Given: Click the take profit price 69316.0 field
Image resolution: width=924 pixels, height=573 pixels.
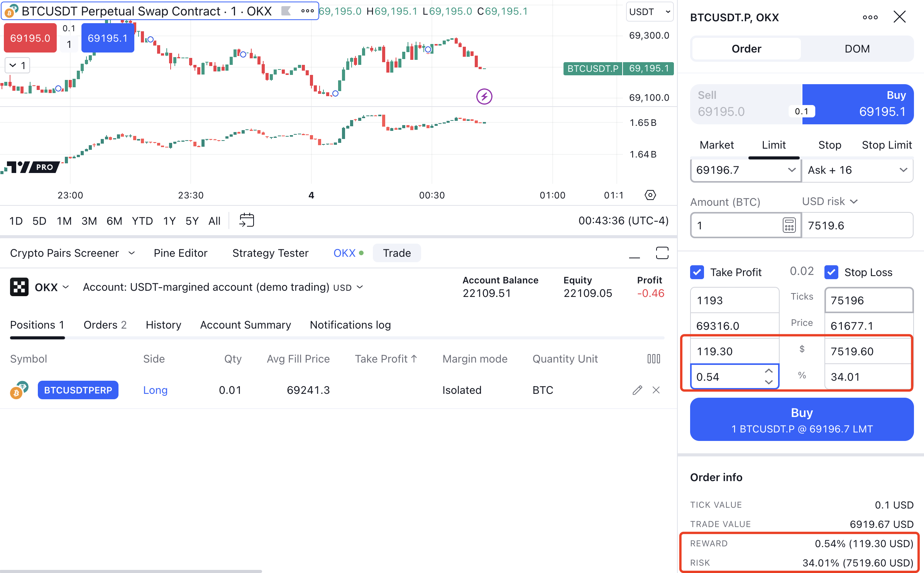Looking at the screenshot, I should tap(734, 326).
